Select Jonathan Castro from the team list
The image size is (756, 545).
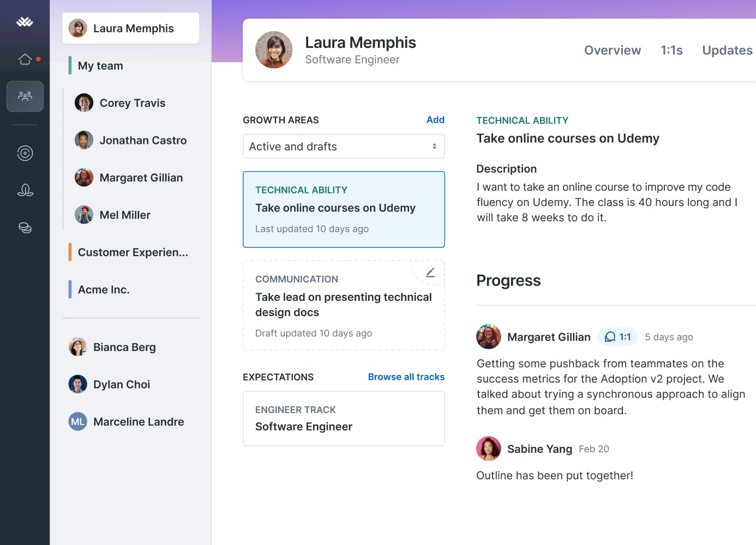(143, 140)
